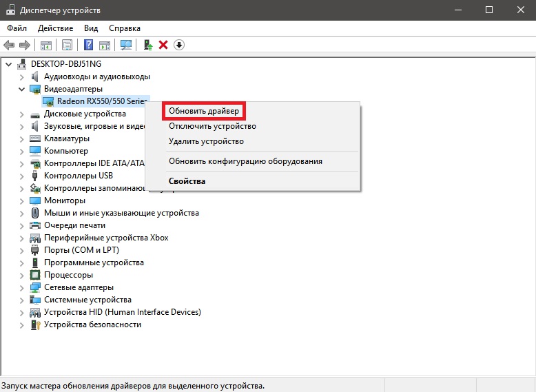
Task: Open the blue Help question-mark toolbar icon
Action: click(89, 45)
